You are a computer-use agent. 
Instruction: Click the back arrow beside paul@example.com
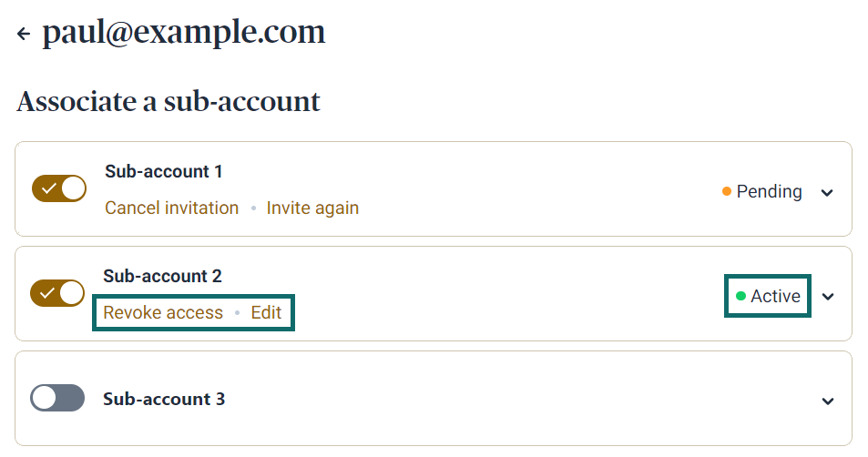click(x=24, y=35)
